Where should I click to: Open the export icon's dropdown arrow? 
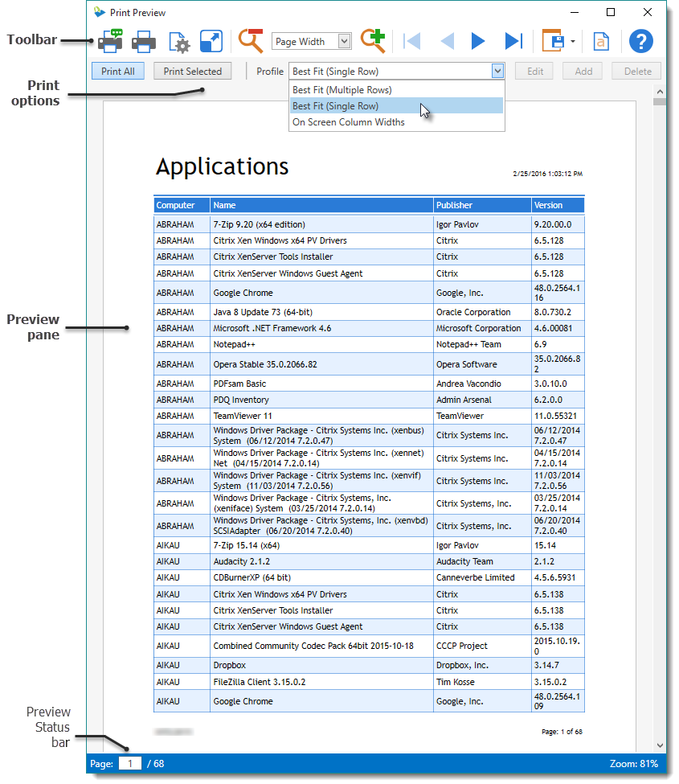coord(573,42)
